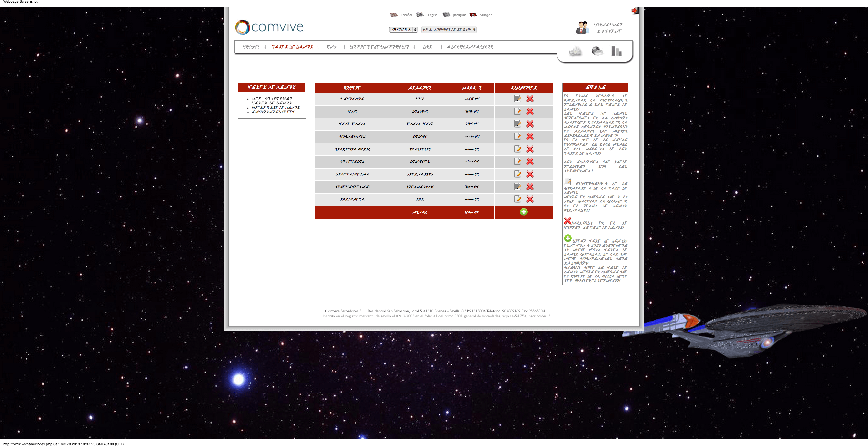Click the second column header of the table
Screen dimensions: 868x446
coord(420,88)
